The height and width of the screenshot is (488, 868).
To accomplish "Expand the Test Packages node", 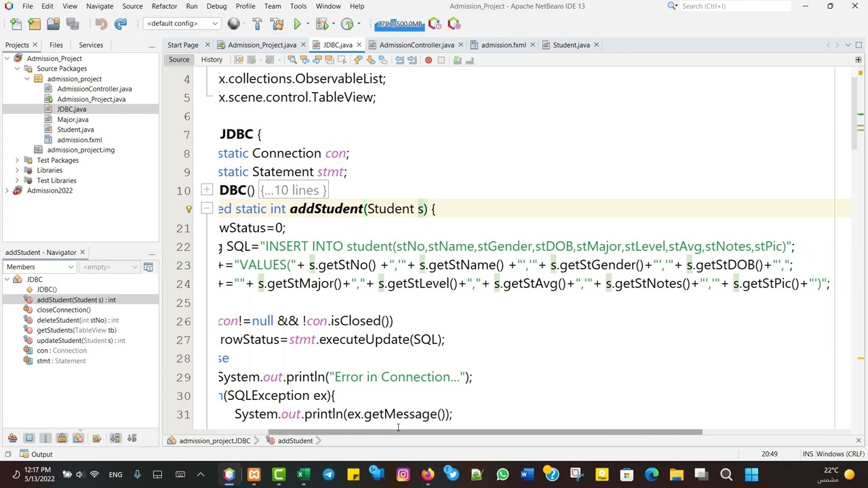I will (18, 160).
